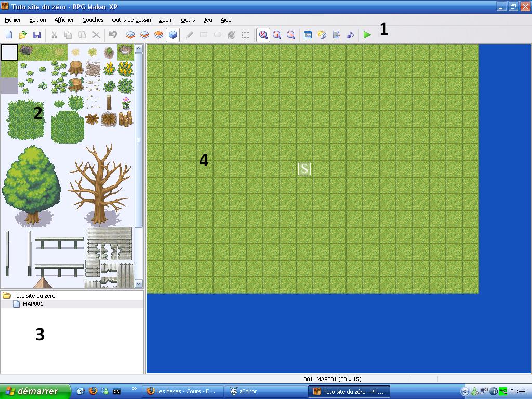
Task: Start the game with the green play button
Action: point(367,35)
